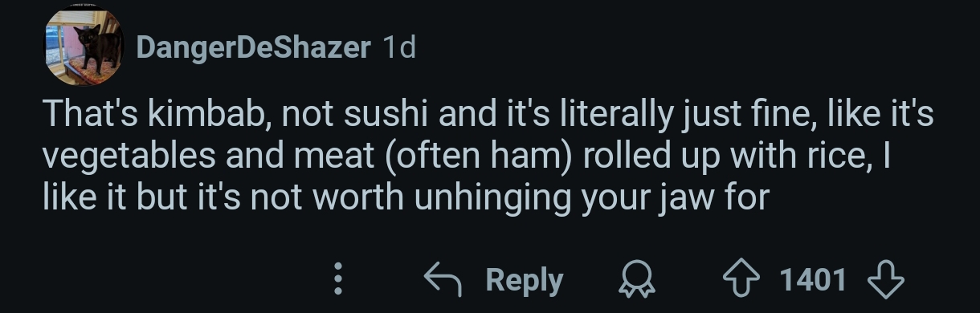Click the window shown behind the avatar cat

tap(56, 47)
